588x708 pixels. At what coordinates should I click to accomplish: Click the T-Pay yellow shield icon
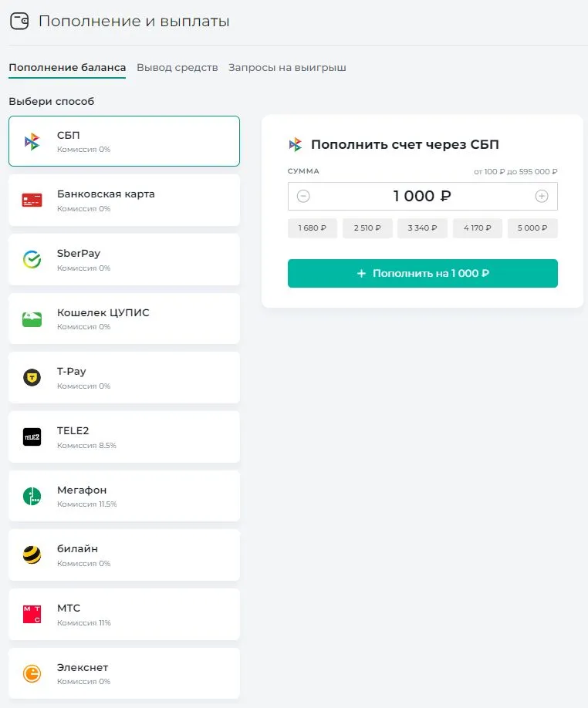click(x=32, y=378)
